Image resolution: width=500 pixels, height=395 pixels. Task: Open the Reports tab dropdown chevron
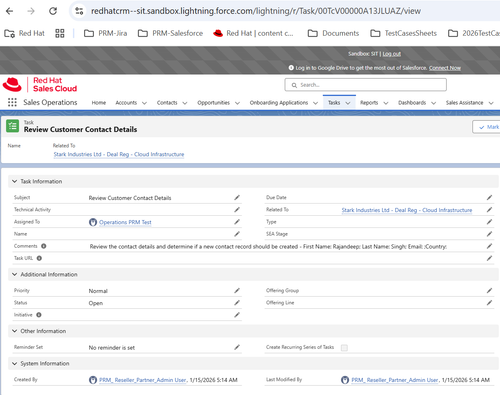pyautogui.click(x=386, y=103)
